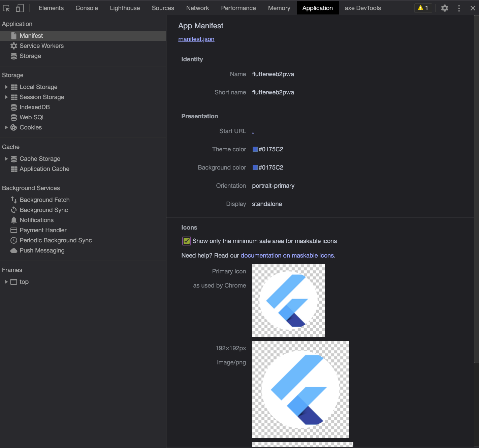
Task: Activate the inspect element cursor icon
Action: (6, 8)
